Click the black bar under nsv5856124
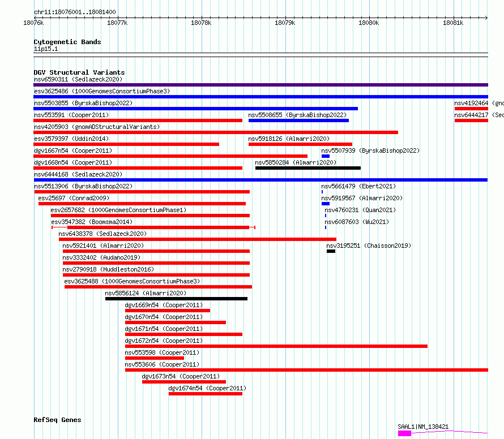The height and width of the screenshot is (439, 504). click(x=177, y=299)
